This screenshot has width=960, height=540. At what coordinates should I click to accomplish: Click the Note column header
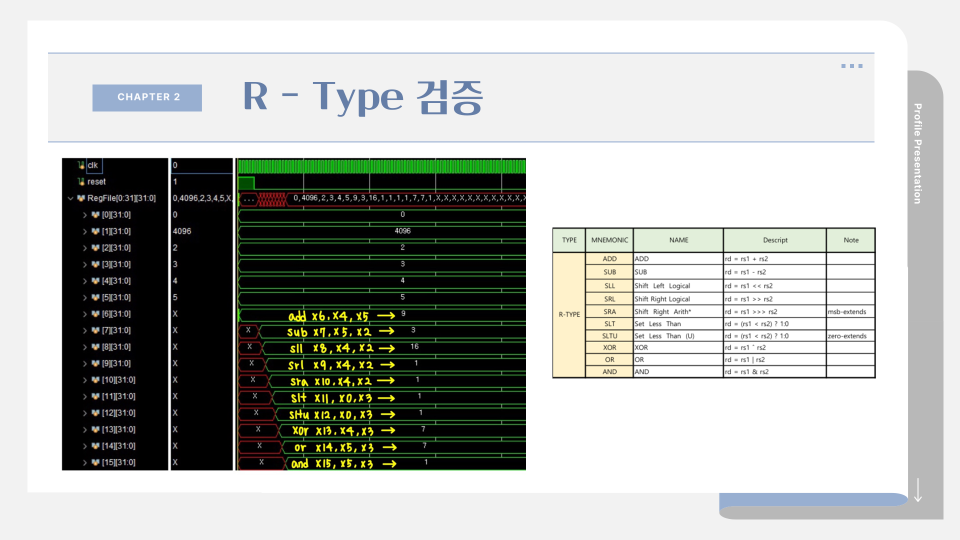click(851, 240)
